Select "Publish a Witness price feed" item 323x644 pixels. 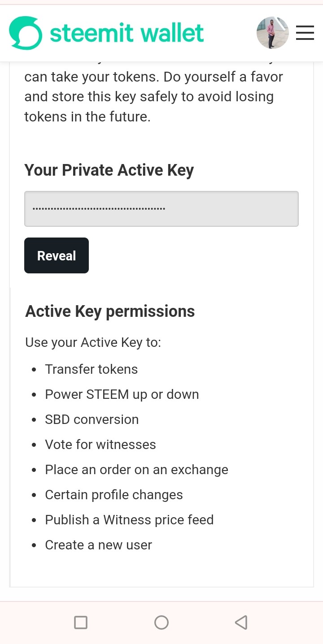pyautogui.click(x=129, y=520)
